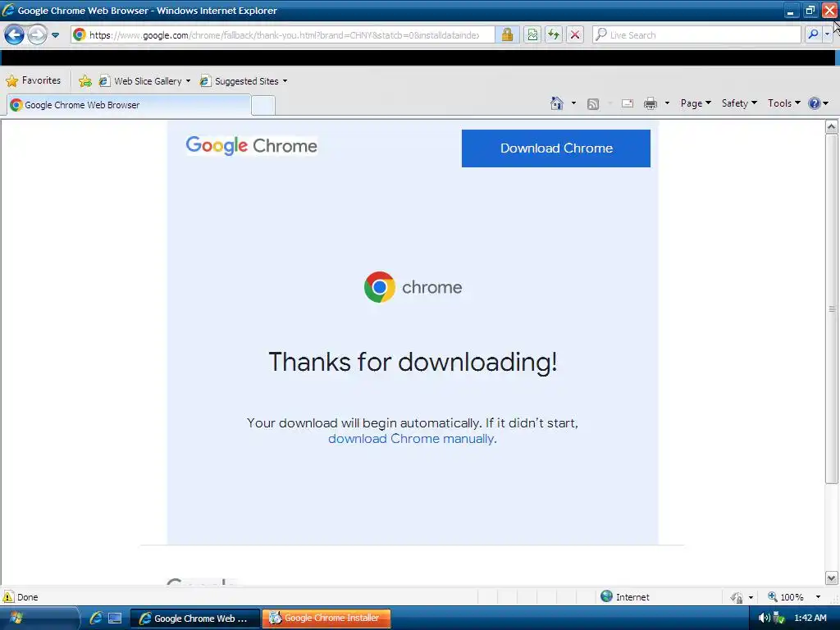Refresh the page with the Refresh icon
The height and width of the screenshot is (630, 840).
click(554, 34)
